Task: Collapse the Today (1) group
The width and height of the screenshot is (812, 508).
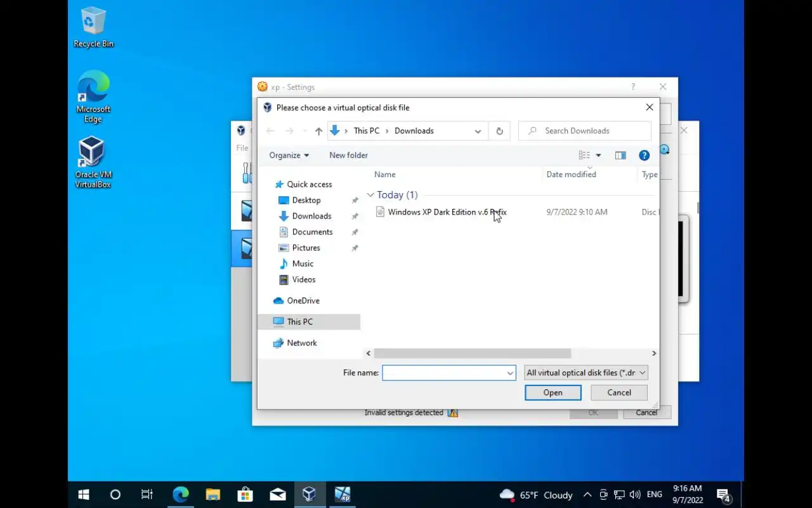Action: 370,195
